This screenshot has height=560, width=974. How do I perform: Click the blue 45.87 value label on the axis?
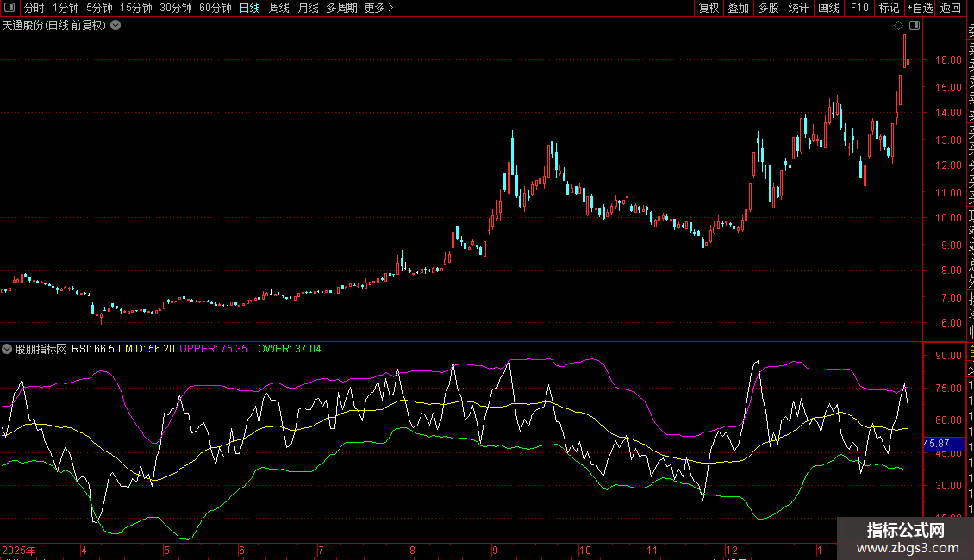pyautogui.click(x=936, y=443)
